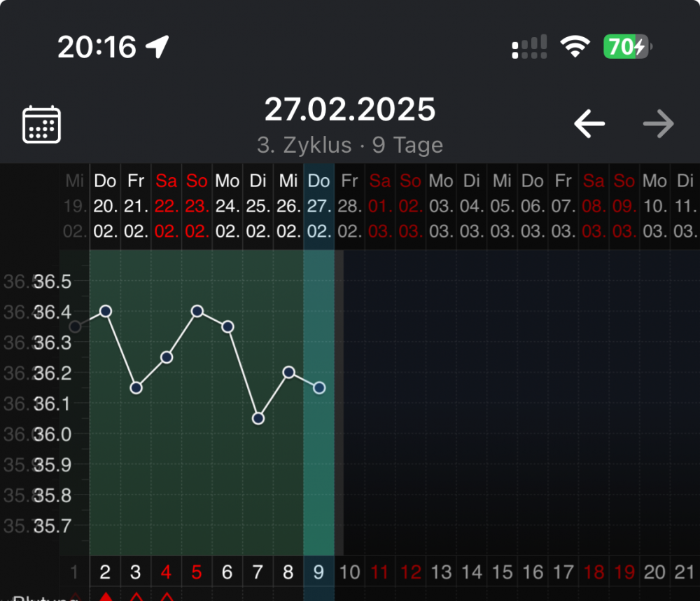Tap temperature point on cycle day 6
The width and height of the screenshot is (700, 601).
coord(227,326)
